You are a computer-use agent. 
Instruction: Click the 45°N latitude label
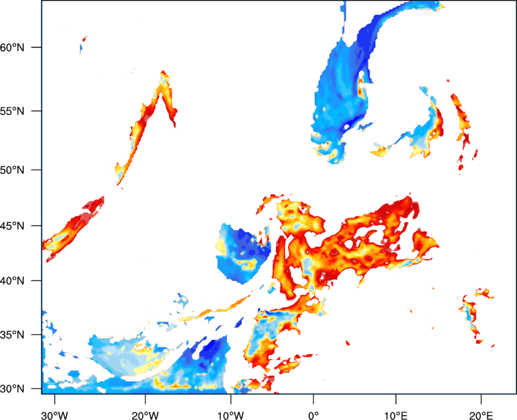12,226
